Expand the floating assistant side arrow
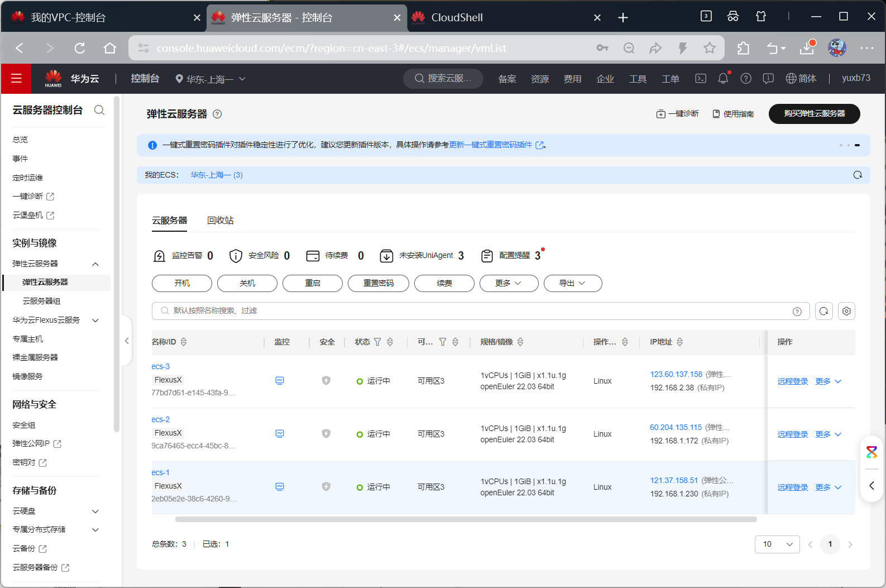The height and width of the screenshot is (588, 886). (x=871, y=485)
